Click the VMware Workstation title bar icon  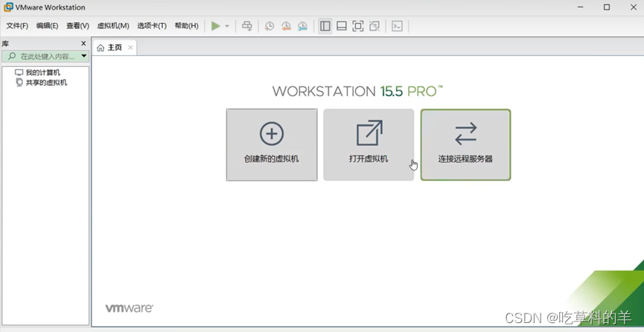tap(8, 7)
